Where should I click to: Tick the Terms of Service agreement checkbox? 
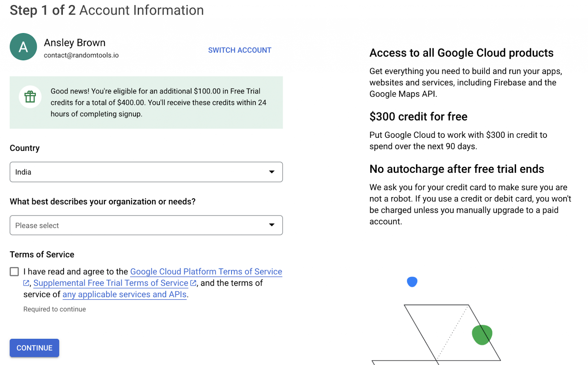click(14, 272)
